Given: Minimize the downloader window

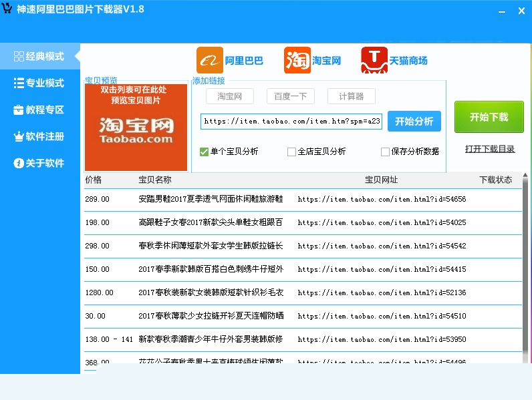Looking at the screenshot, I should click(502, 11).
